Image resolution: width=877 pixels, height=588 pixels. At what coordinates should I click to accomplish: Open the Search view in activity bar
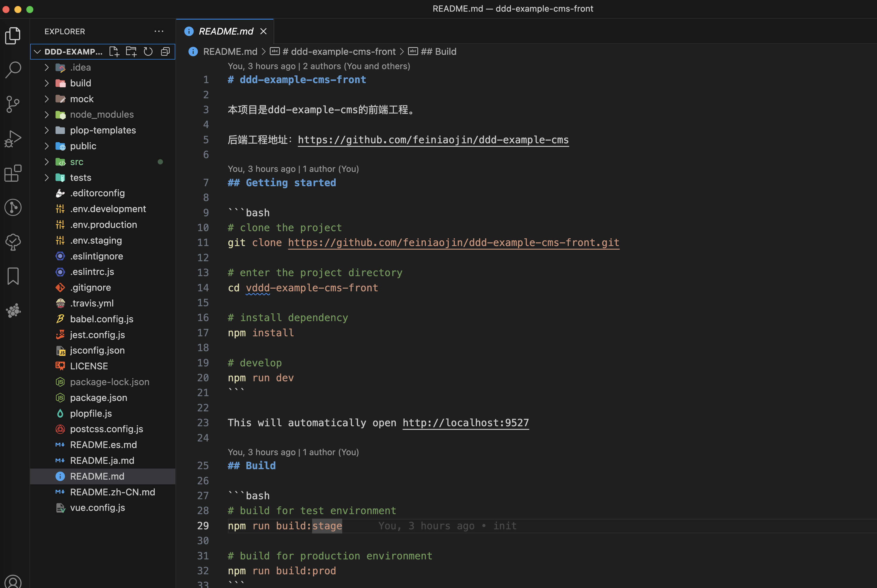click(13, 70)
